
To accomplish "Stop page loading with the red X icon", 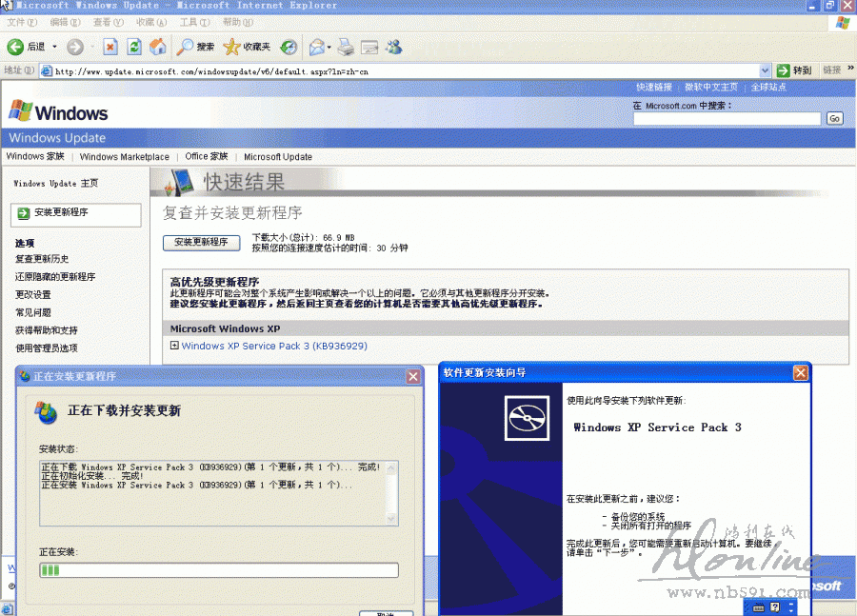I will [110, 47].
